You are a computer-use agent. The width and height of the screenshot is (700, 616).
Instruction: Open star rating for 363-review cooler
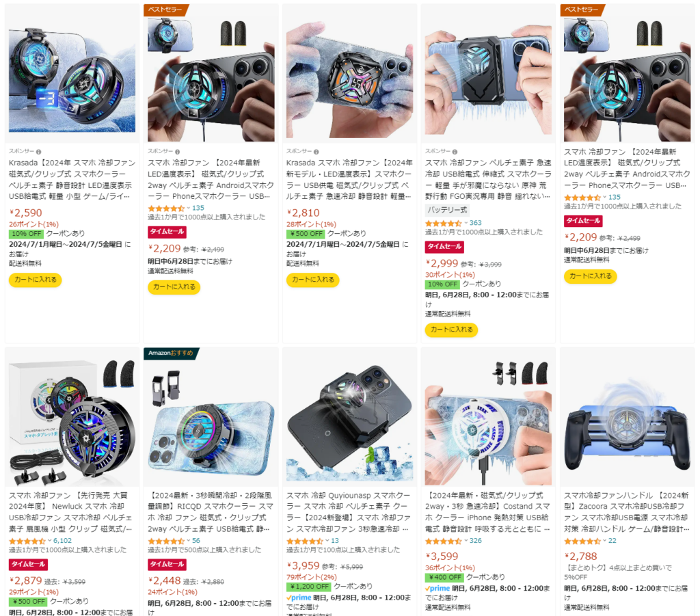[x=443, y=223]
